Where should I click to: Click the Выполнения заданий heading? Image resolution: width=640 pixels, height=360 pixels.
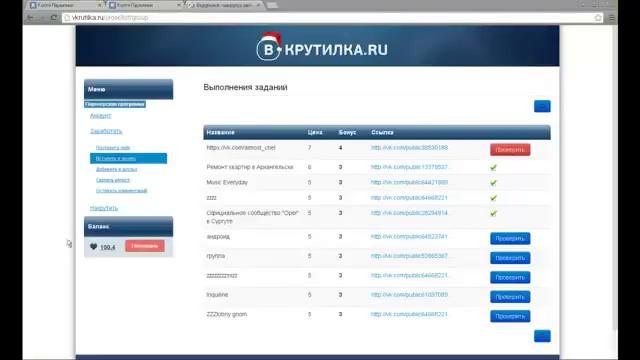point(245,87)
